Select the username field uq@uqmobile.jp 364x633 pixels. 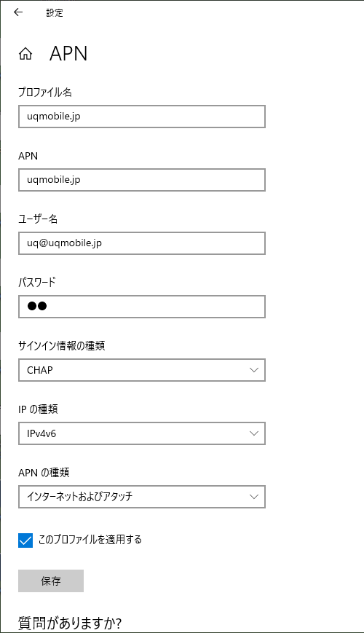[142, 243]
